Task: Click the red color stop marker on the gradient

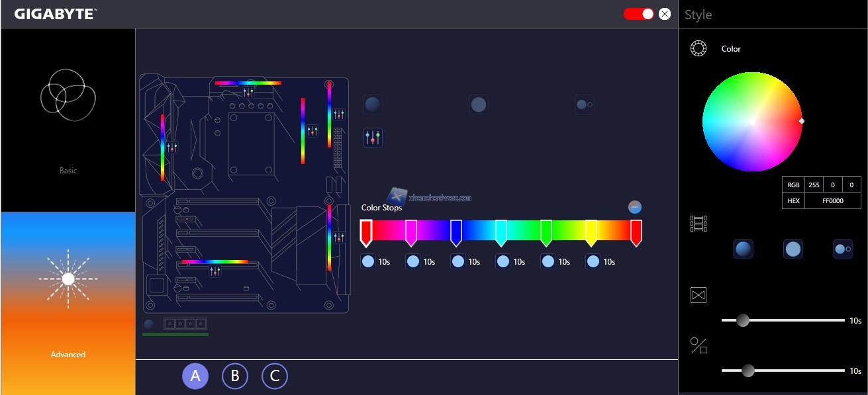Action: click(x=365, y=233)
